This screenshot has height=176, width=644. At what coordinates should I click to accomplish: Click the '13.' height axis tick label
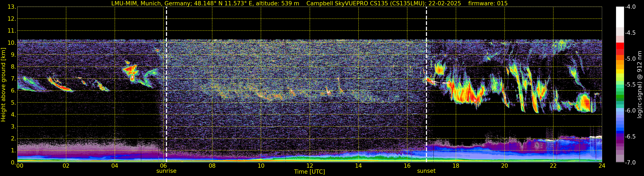[x=12, y=7]
